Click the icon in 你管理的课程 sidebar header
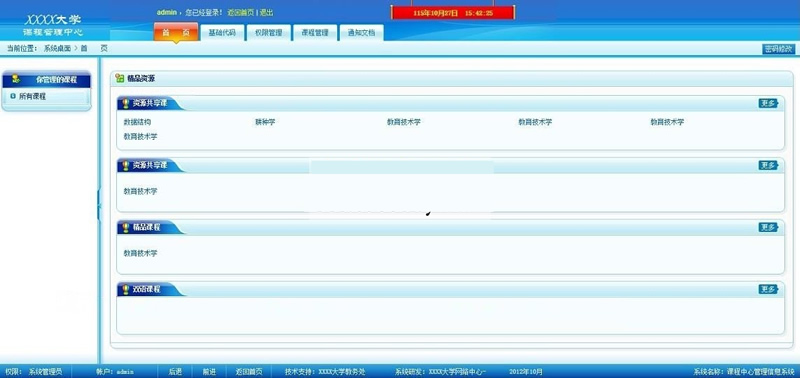This screenshot has height=378, width=800. pos(16,79)
